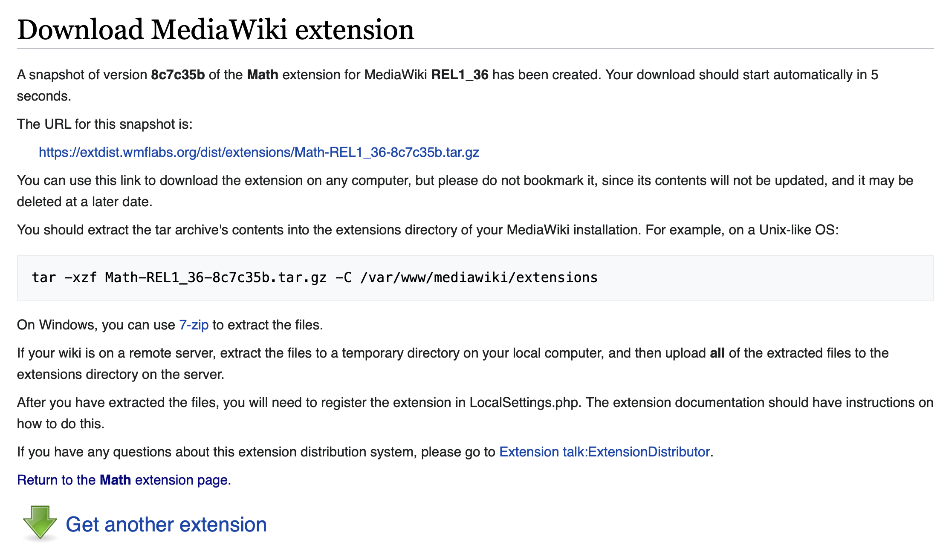Click the bold REL1_36 release text
The width and height of the screenshot is (943, 560).
tap(460, 75)
